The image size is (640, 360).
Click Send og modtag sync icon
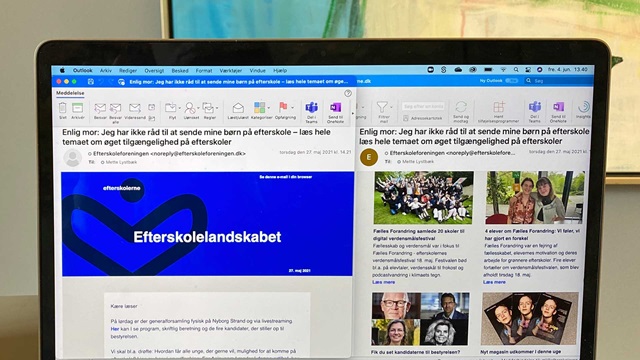tap(461, 107)
